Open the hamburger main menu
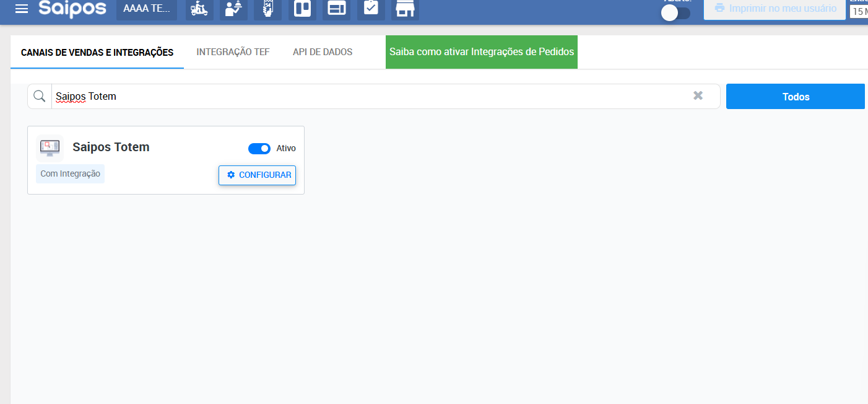Viewport: 868px width, 404px height. click(22, 9)
